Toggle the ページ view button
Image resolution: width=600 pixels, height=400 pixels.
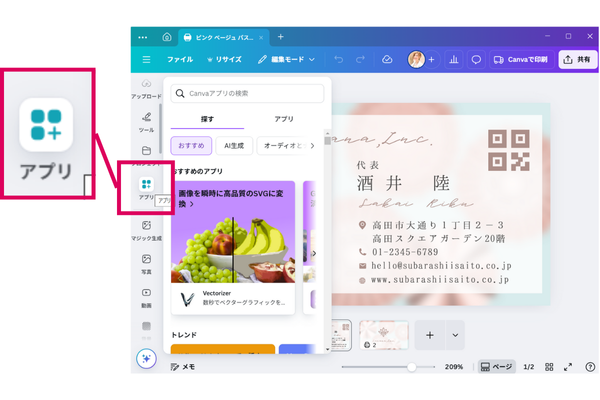[496, 367]
